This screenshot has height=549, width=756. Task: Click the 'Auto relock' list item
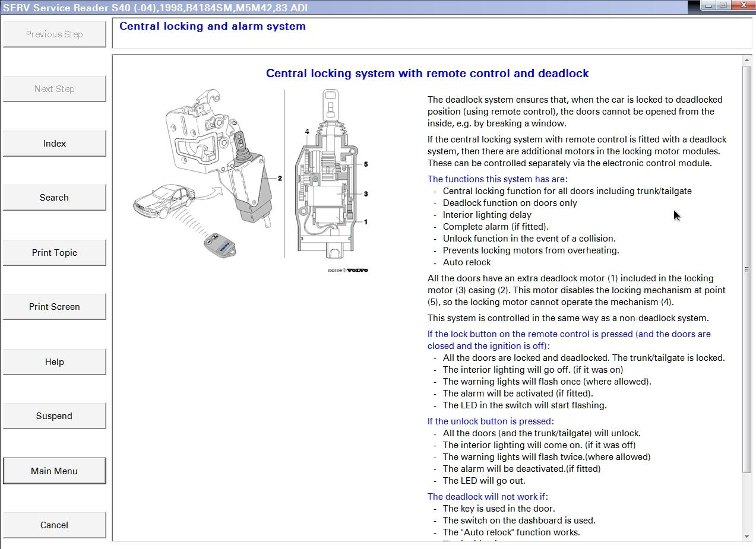467,262
